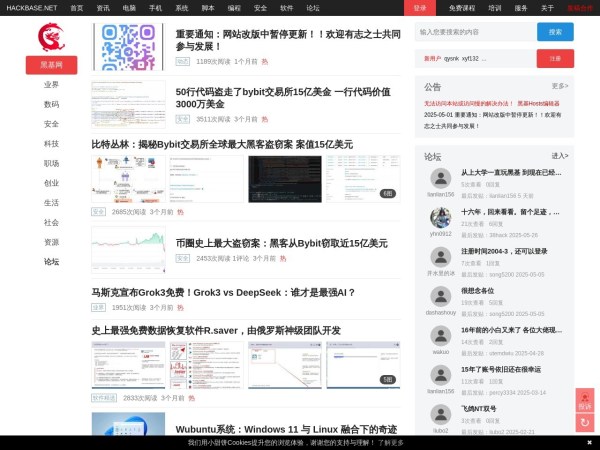Viewport: 600px width, 450px height.
Task: Dismiss the cookie notice with the X
Action: (589, 442)
